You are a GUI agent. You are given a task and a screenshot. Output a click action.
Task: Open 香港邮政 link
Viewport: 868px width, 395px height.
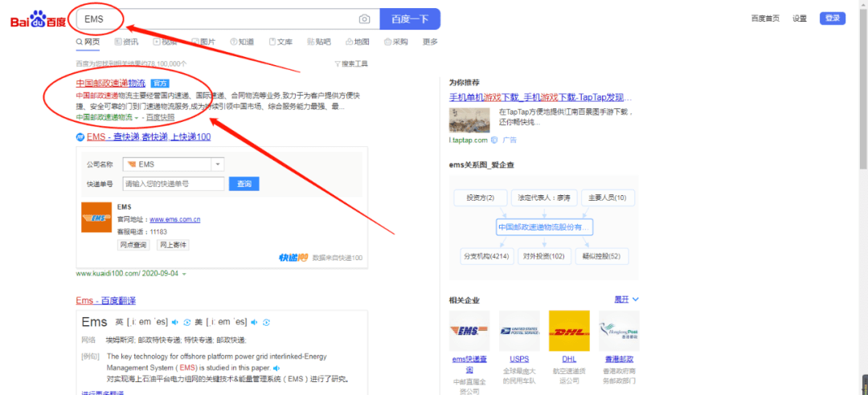(x=619, y=359)
